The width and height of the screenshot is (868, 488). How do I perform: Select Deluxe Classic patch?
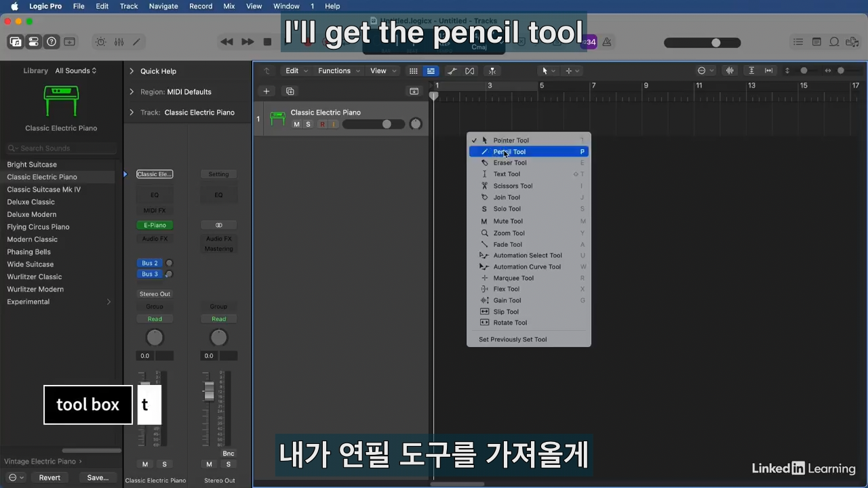pos(31,202)
